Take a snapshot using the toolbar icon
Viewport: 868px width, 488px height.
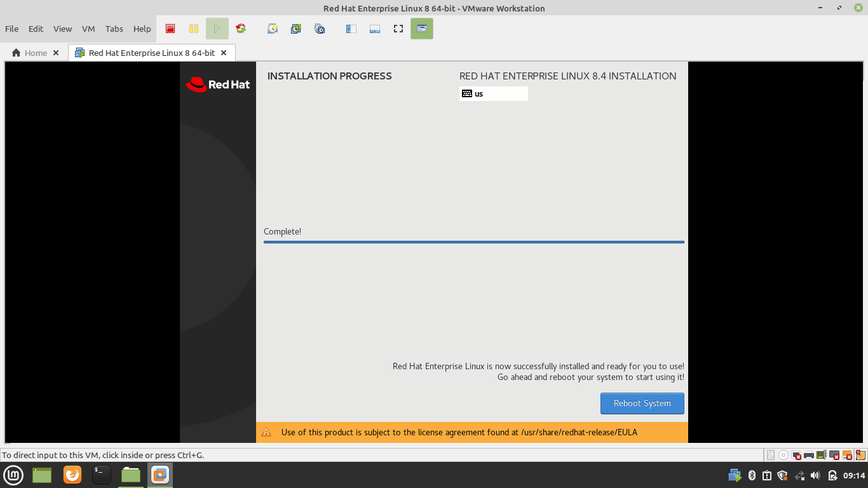click(x=273, y=29)
